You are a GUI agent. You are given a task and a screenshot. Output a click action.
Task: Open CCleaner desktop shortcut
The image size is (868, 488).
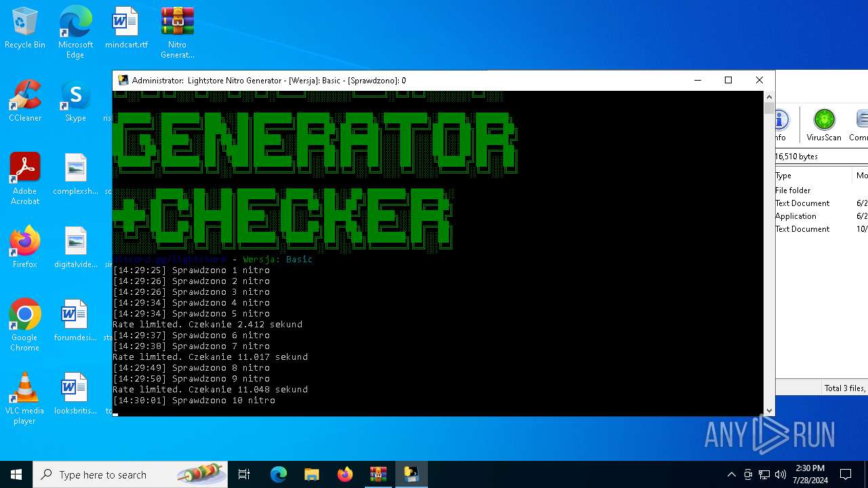click(x=25, y=102)
